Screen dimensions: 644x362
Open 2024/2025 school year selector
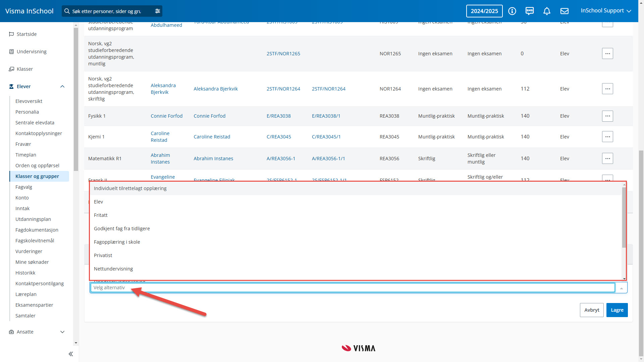[x=484, y=11]
